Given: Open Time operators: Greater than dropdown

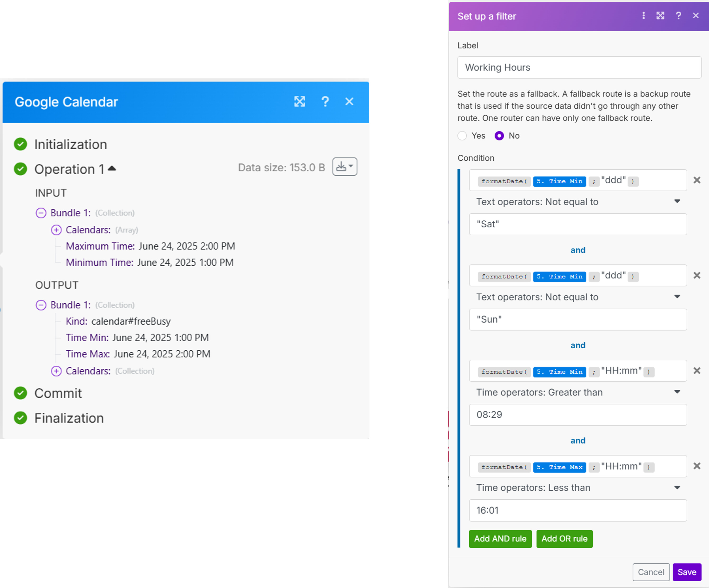Looking at the screenshot, I should tap(578, 392).
